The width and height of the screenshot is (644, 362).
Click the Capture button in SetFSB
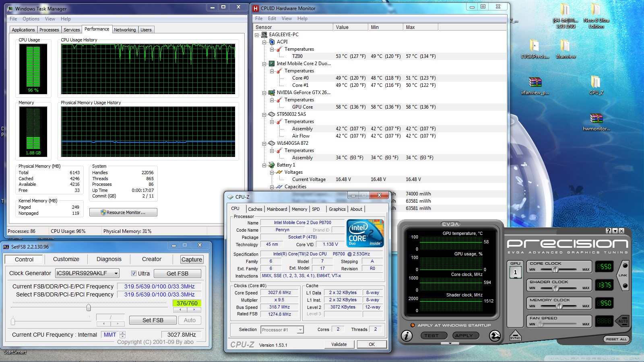click(192, 259)
